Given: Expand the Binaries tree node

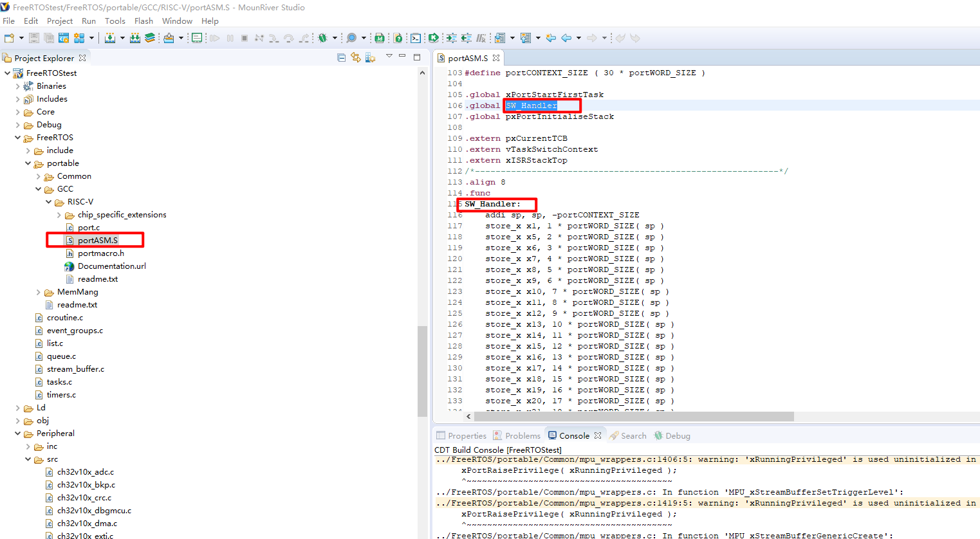Looking at the screenshot, I should coord(17,86).
